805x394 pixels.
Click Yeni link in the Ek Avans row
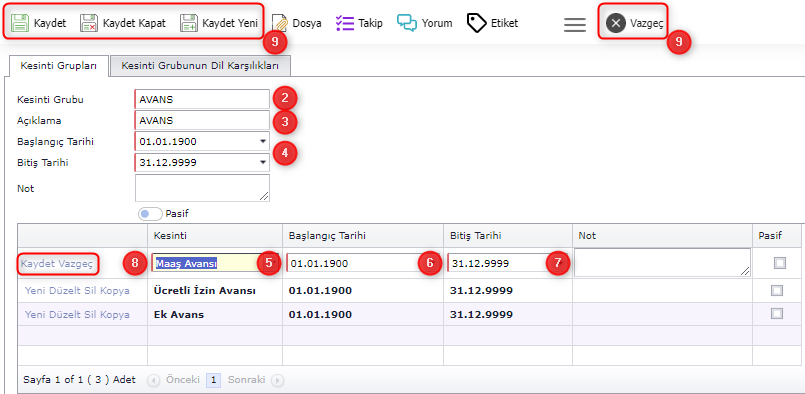pos(34,314)
